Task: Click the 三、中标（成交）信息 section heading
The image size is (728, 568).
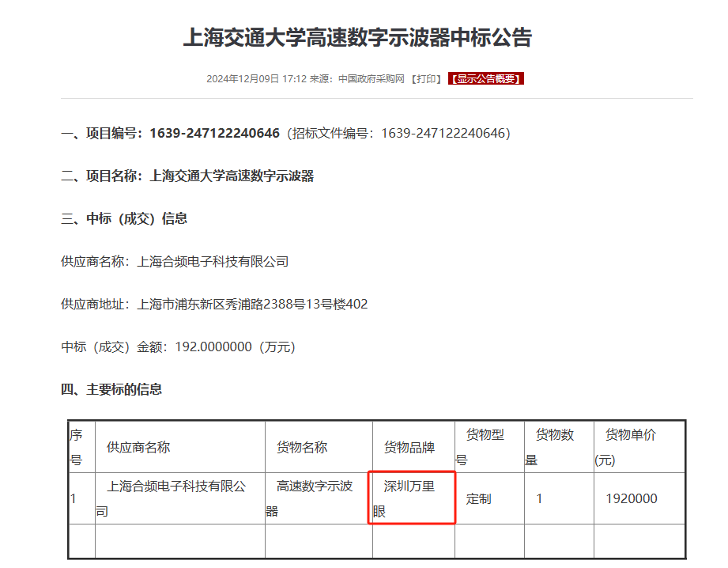Action: click(x=124, y=218)
